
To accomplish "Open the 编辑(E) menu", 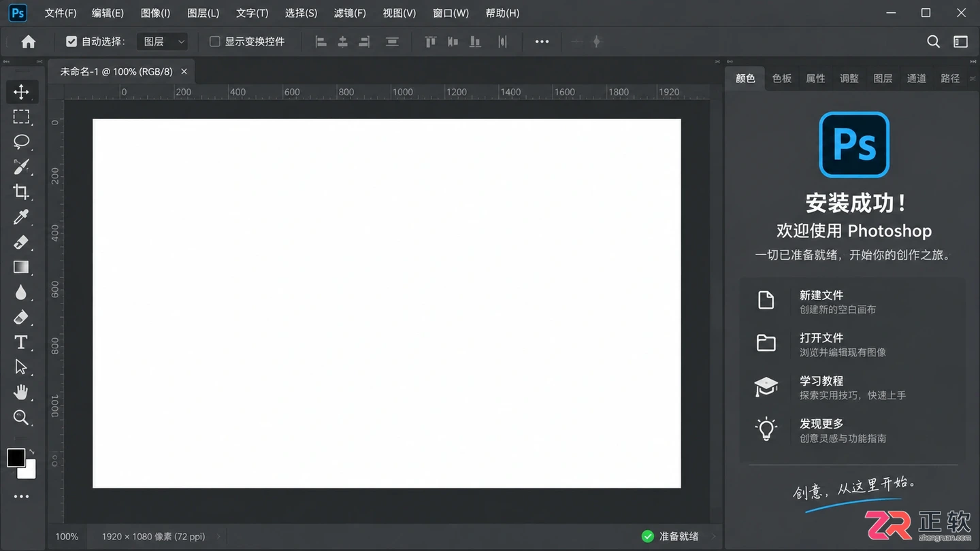I will pyautogui.click(x=108, y=13).
